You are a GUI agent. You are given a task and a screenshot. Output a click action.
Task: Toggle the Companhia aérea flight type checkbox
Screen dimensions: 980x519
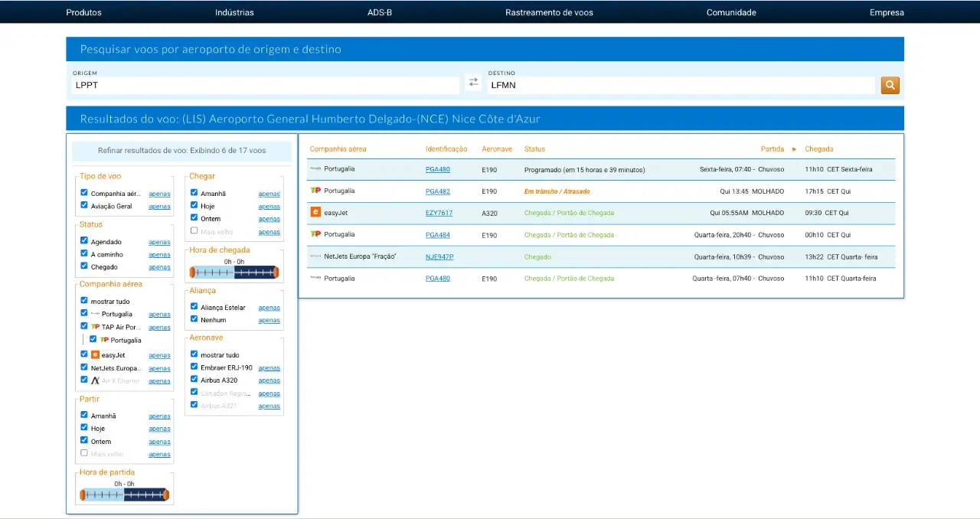click(84, 194)
